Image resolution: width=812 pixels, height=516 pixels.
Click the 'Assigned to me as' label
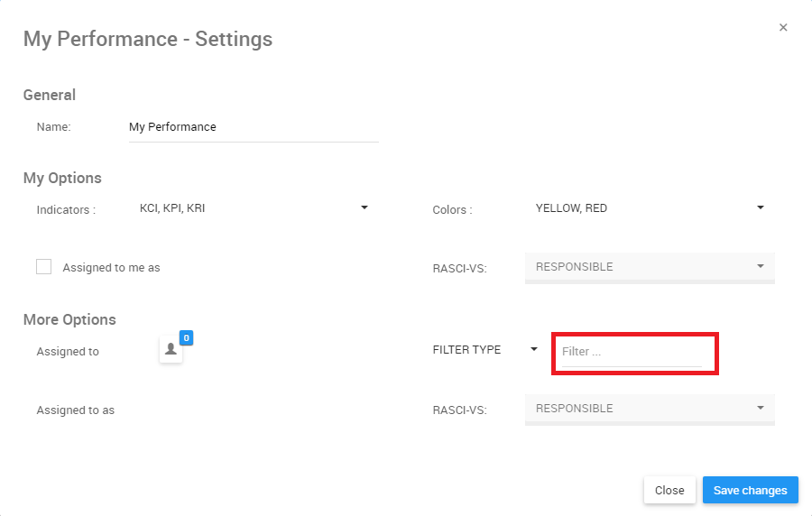(111, 268)
